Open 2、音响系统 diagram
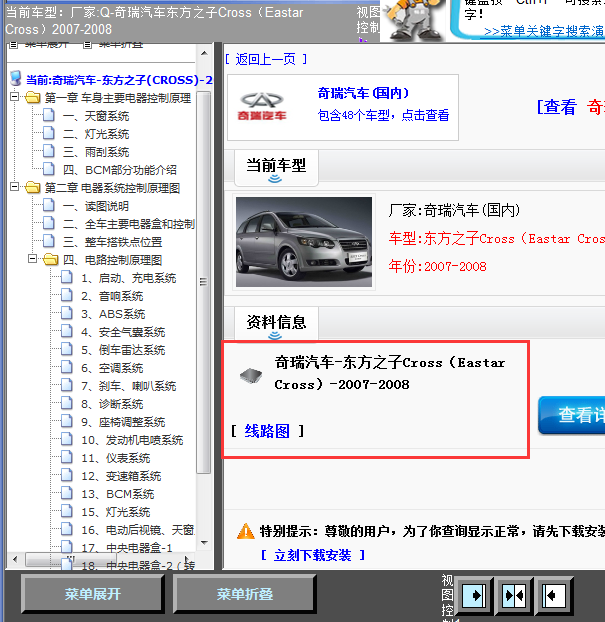 pos(112,296)
